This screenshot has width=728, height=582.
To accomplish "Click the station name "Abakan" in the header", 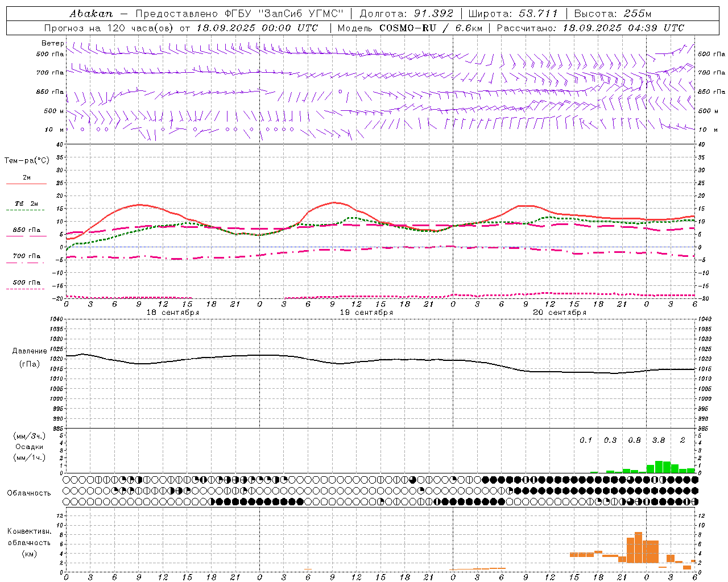I will click(x=91, y=14).
